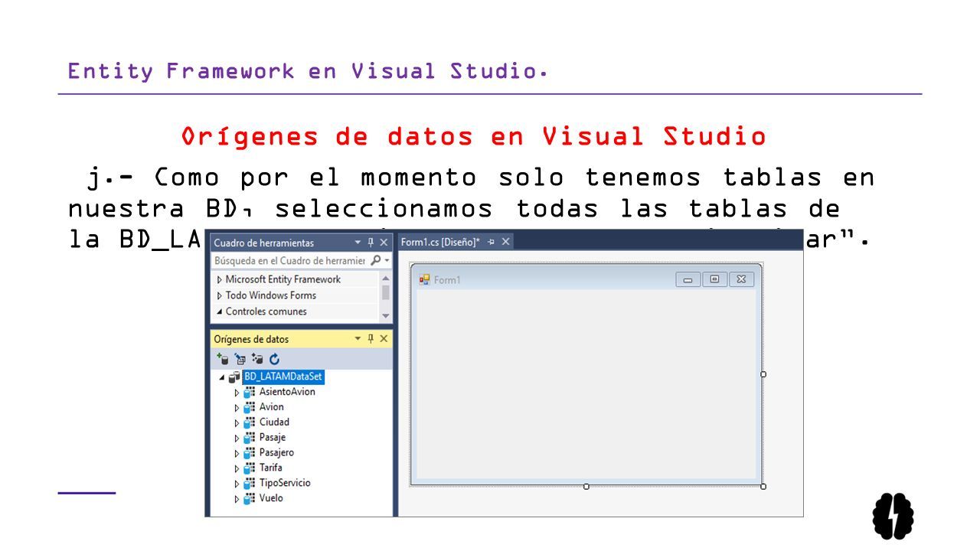Pin the Form1.cs [Diseño] tab

pos(492,242)
